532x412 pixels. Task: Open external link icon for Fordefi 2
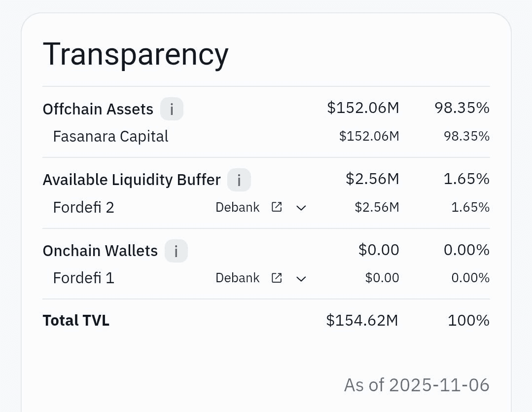coord(277,207)
